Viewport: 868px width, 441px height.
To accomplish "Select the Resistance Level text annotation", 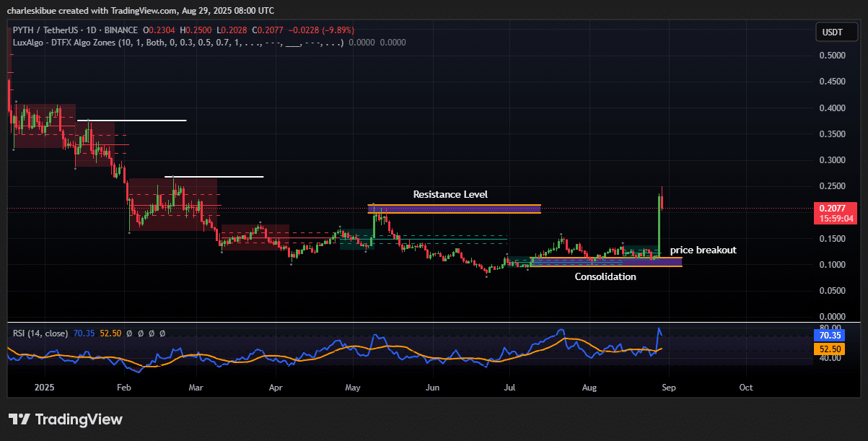I will tap(450, 194).
